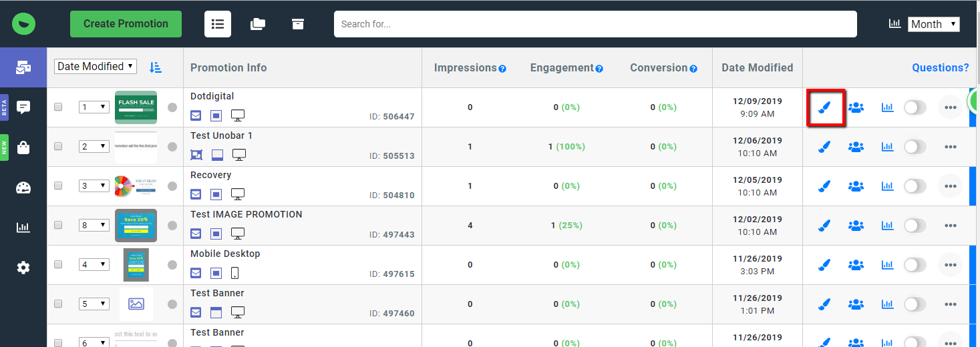Open the Month time range dropdown
This screenshot has height=347, width=980.
coord(933,24)
